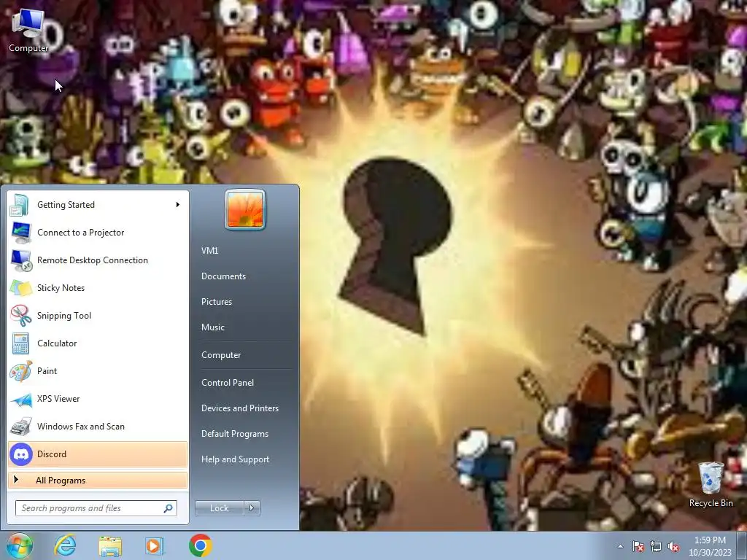Click the search magnifier icon
The image size is (747, 560).
[169, 508]
